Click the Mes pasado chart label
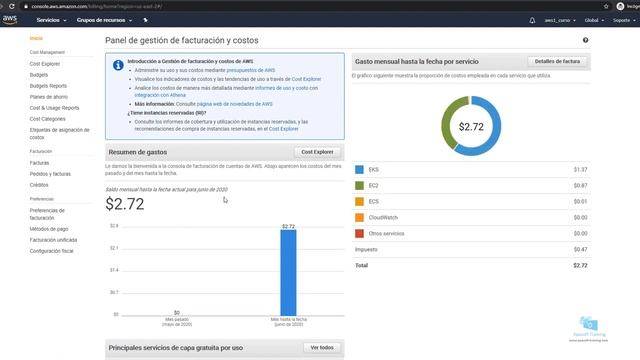Viewport: 640px width, 360px height. pyautogui.click(x=177, y=322)
